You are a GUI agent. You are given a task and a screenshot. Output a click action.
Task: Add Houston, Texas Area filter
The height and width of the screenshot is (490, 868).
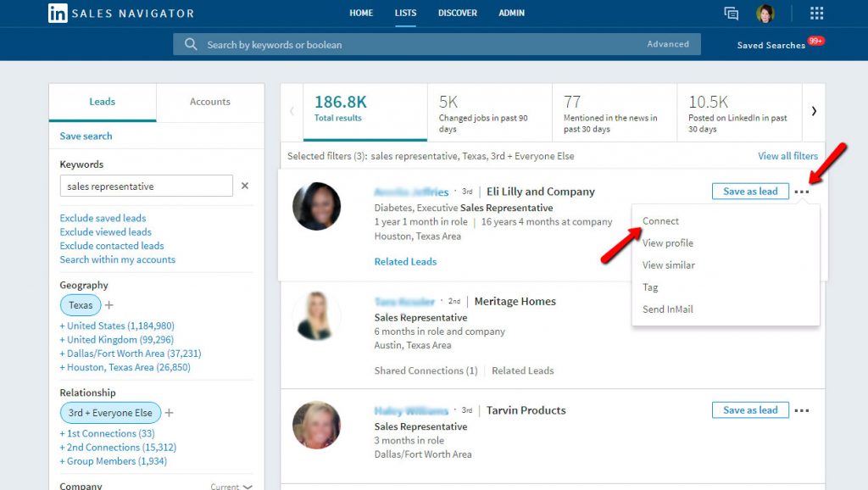click(125, 368)
